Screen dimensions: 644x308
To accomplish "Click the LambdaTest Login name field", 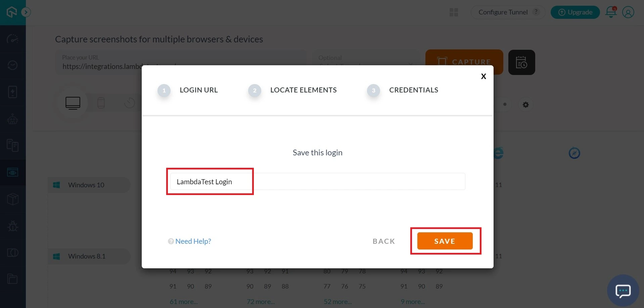I will [x=317, y=182].
